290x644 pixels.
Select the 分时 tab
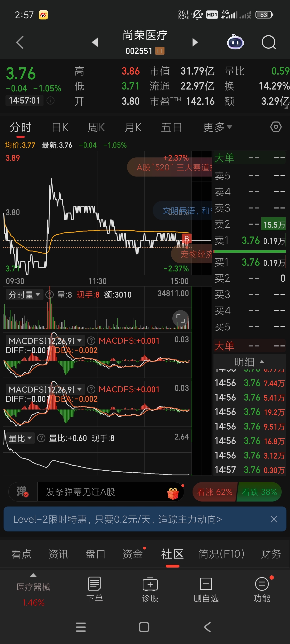pos(20,127)
